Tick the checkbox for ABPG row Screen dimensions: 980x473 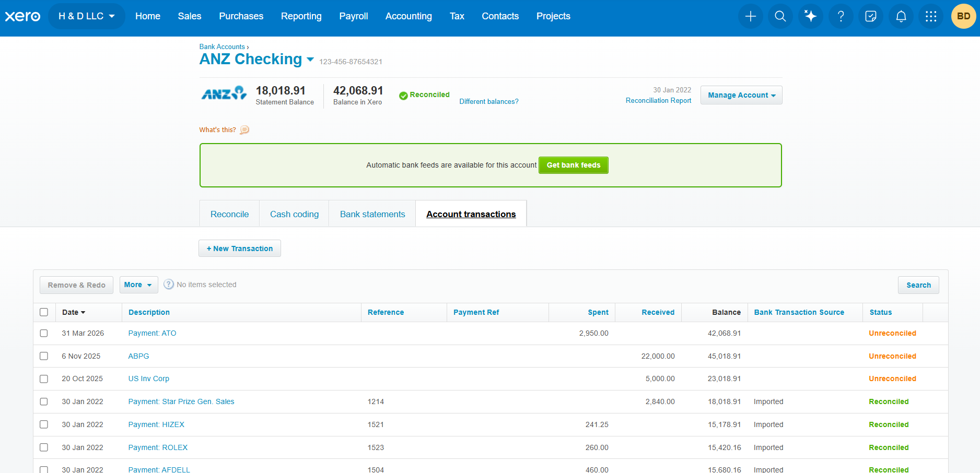[44, 356]
